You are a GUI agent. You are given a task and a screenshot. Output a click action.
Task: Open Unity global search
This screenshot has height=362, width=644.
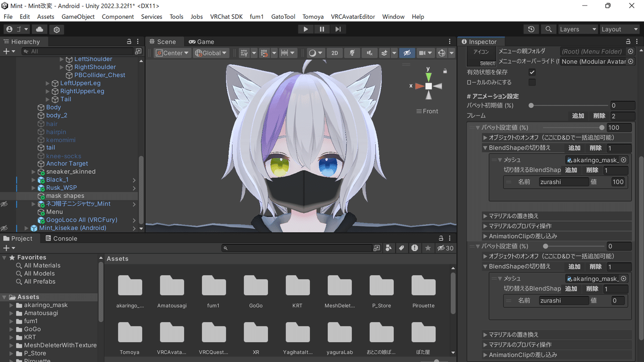tap(548, 29)
